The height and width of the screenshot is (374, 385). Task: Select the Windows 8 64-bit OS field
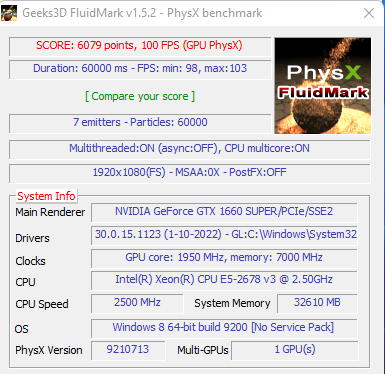(224, 328)
